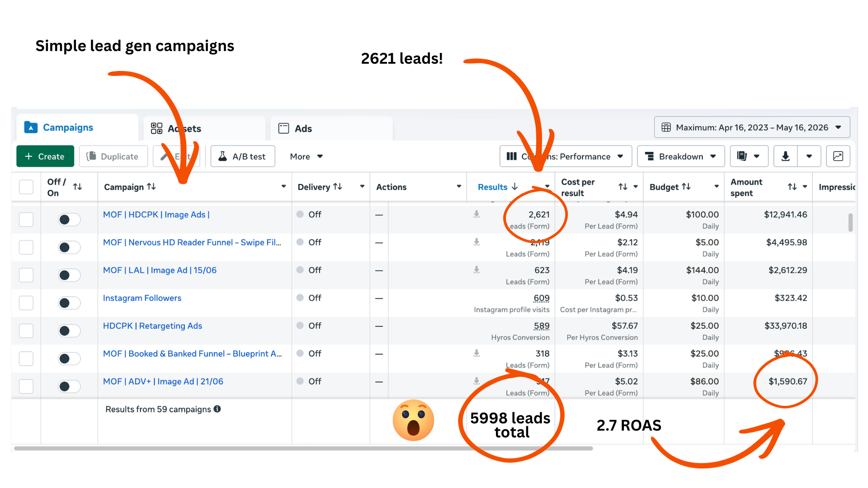Open Reports dropdown caret
868x488 pixels.
(x=756, y=156)
